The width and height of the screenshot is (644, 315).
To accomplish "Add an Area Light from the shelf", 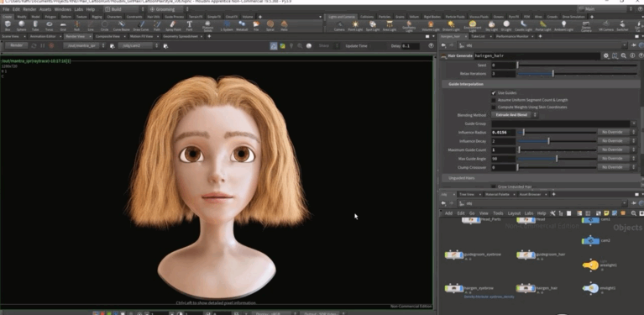I will click(x=390, y=25).
